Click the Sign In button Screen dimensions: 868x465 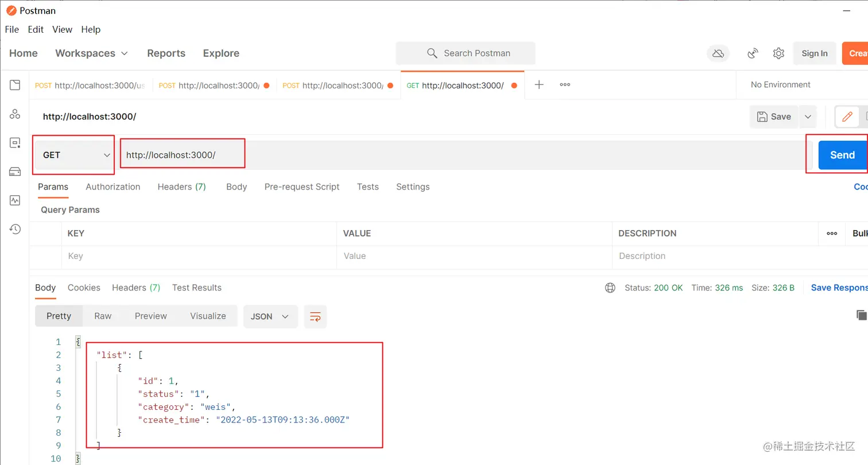[x=815, y=53]
